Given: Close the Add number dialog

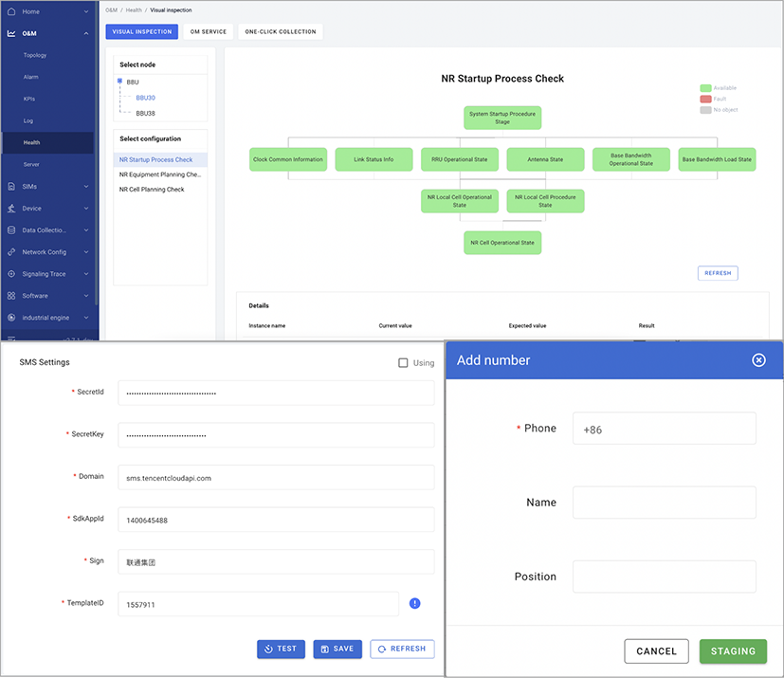Looking at the screenshot, I should (x=758, y=360).
